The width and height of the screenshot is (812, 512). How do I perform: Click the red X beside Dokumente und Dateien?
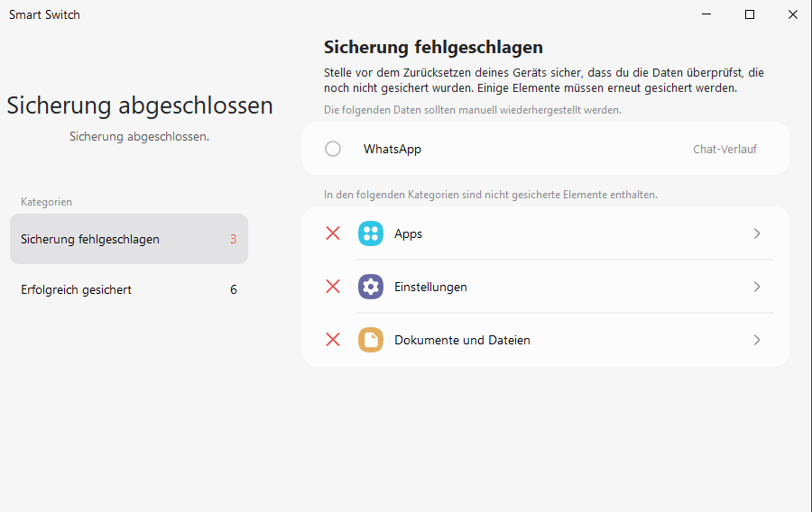click(x=333, y=340)
